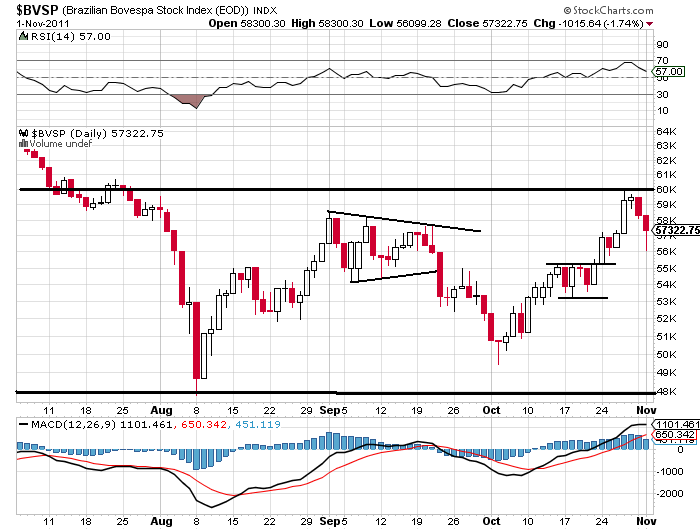Click the Chg -1015.64 (-1.74%) value

(x=588, y=23)
